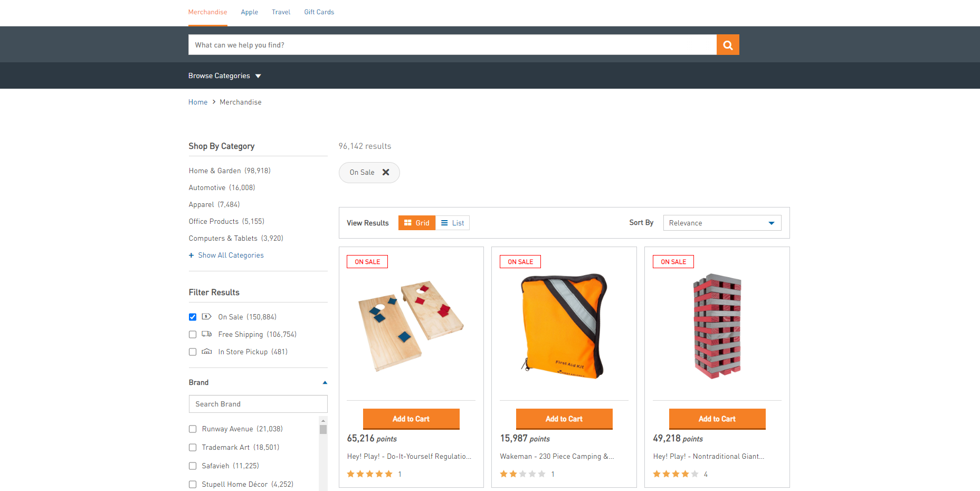
Task: Click the star rating of cornhole product
Action: tap(369, 474)
